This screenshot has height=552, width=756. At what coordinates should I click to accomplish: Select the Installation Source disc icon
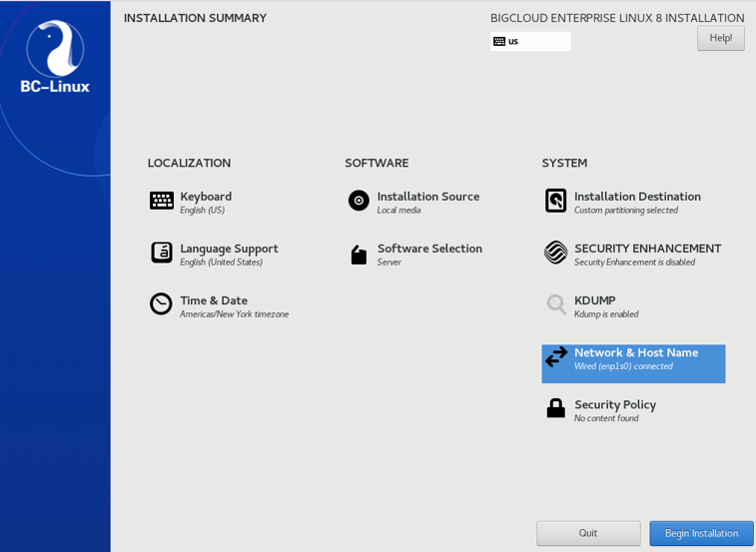coord(359,201)
